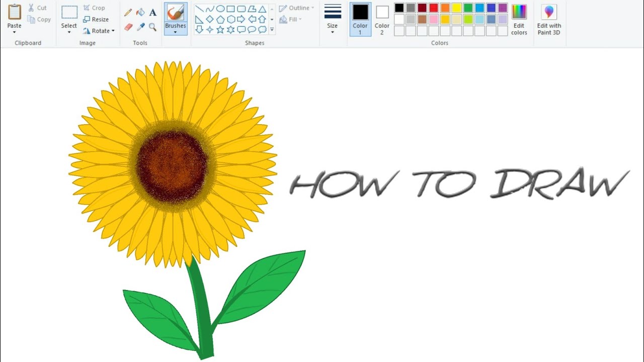Choose the Left arrow shape
Screen dimensions: 644x362
(252, 20)
